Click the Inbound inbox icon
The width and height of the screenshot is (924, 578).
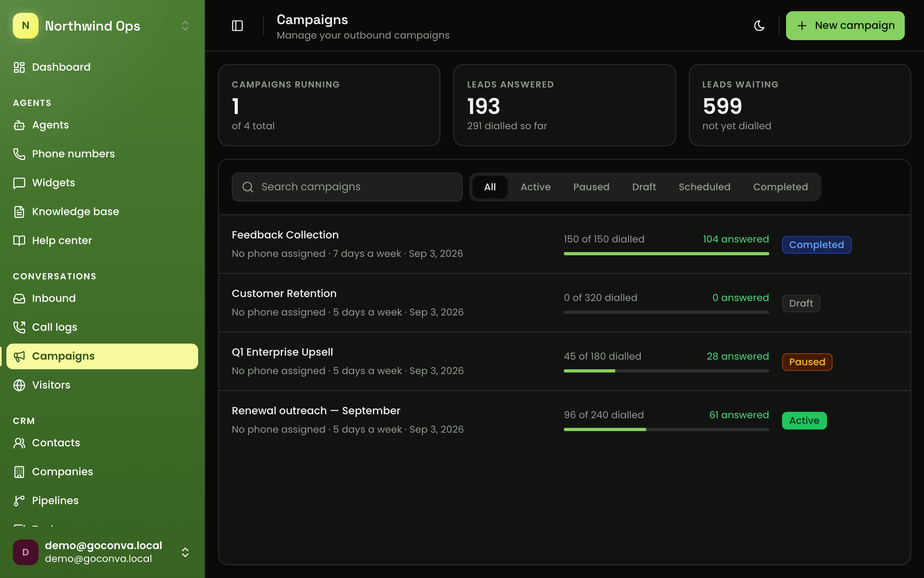pyautogui.click(x=19, y=298)
